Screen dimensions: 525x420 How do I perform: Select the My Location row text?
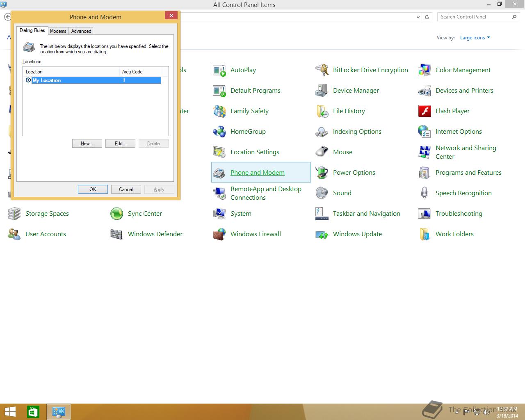[47, 80]
